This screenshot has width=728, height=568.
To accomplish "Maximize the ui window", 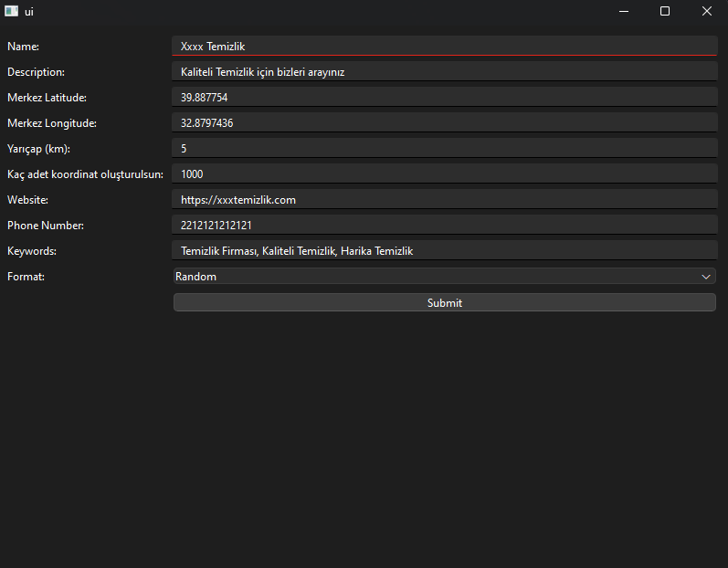I will 665,11.
